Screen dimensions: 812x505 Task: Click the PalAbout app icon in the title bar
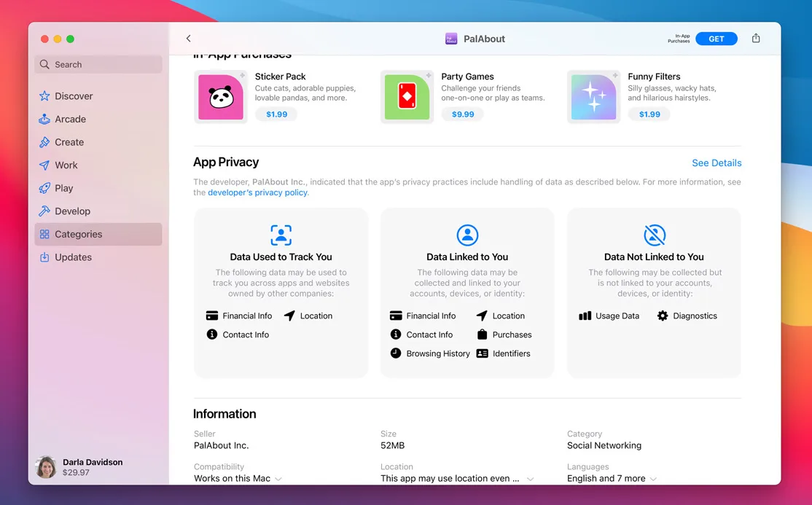451,39
